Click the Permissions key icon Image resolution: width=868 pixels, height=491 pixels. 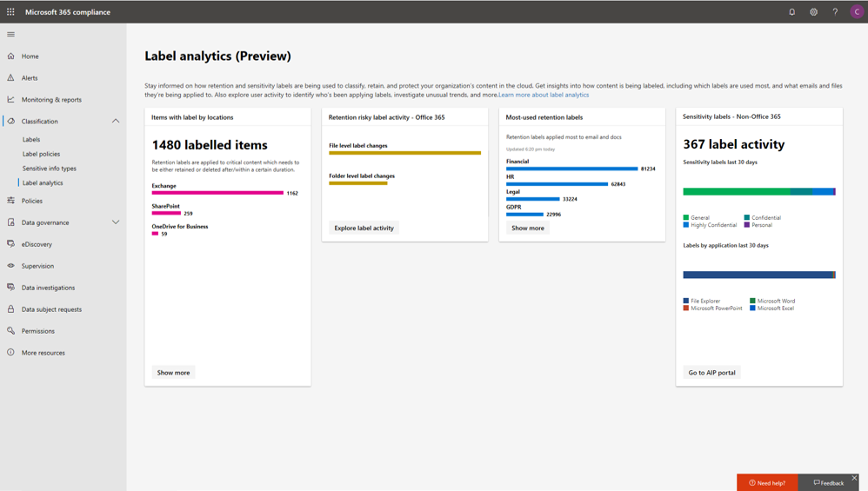pyautogui.click(x=10, y=330)
